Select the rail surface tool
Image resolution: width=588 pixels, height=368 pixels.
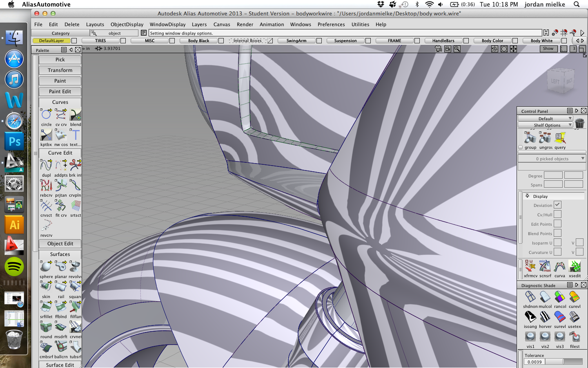(x=61, y=287)
